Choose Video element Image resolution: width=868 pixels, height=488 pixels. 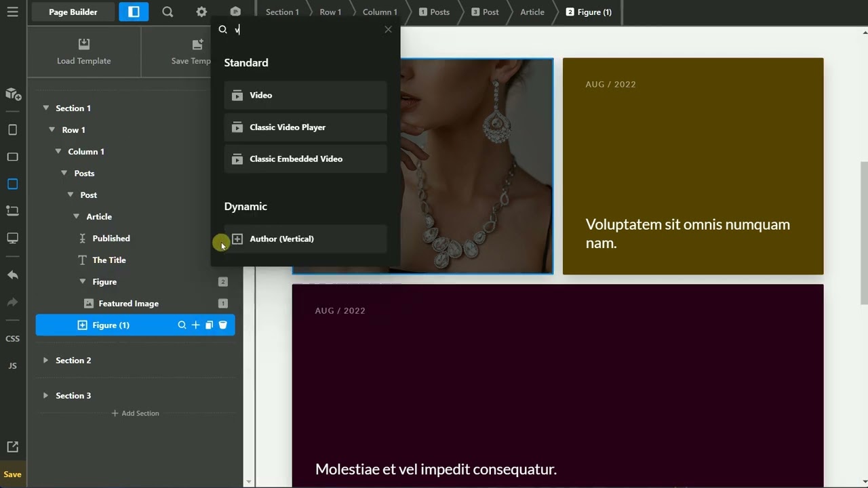[x=306, y=96]
